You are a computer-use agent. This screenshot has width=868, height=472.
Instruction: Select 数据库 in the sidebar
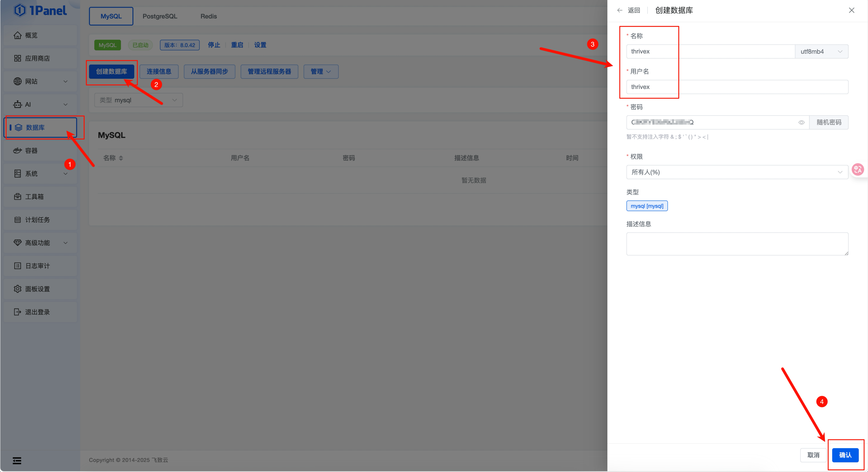point(41,127)
